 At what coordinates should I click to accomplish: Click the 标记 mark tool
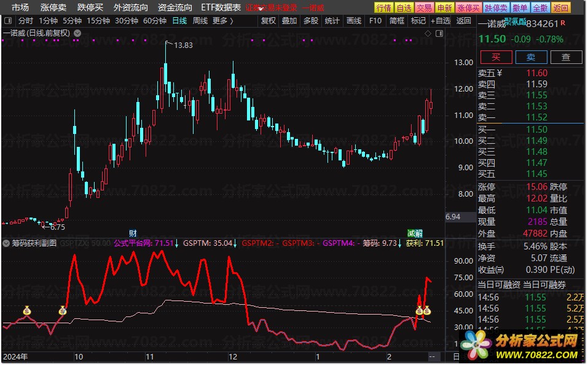pos(418,21)
